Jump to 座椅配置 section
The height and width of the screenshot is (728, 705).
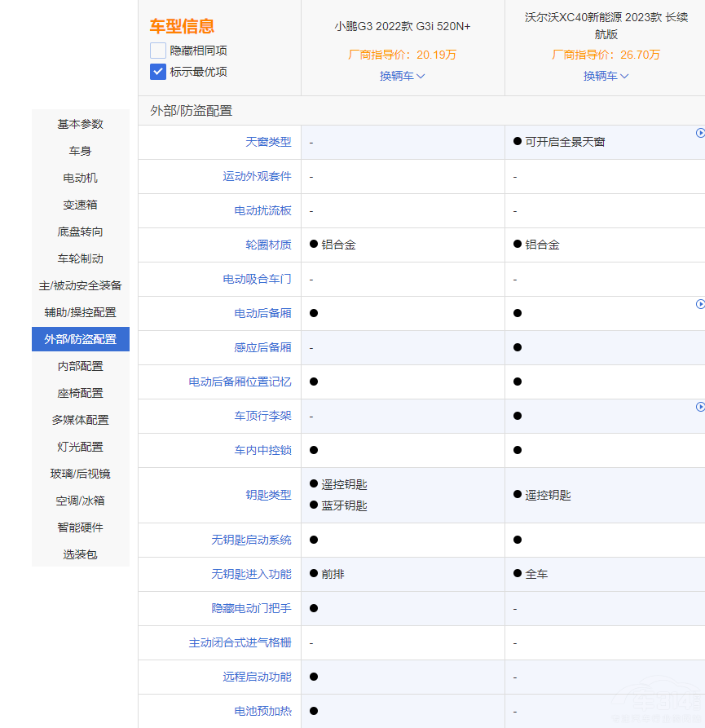coord(81,393)
